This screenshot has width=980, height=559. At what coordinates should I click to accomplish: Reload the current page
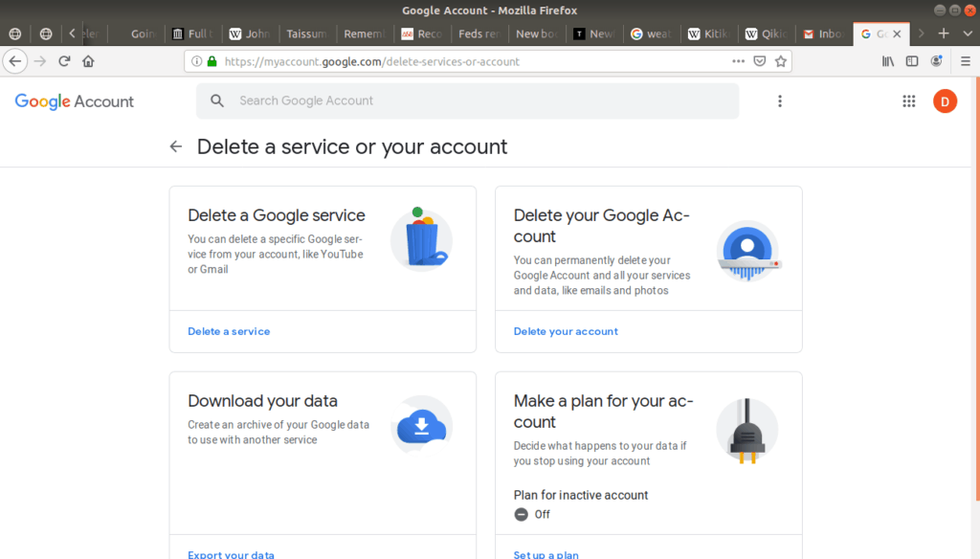coord(64,61)
